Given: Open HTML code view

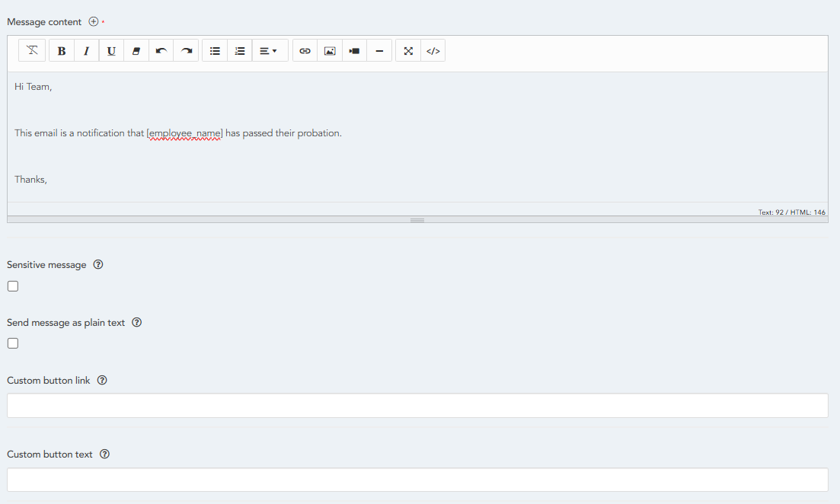Looking at the screenshot, I should pyautogui.click(x=433, y=51).
